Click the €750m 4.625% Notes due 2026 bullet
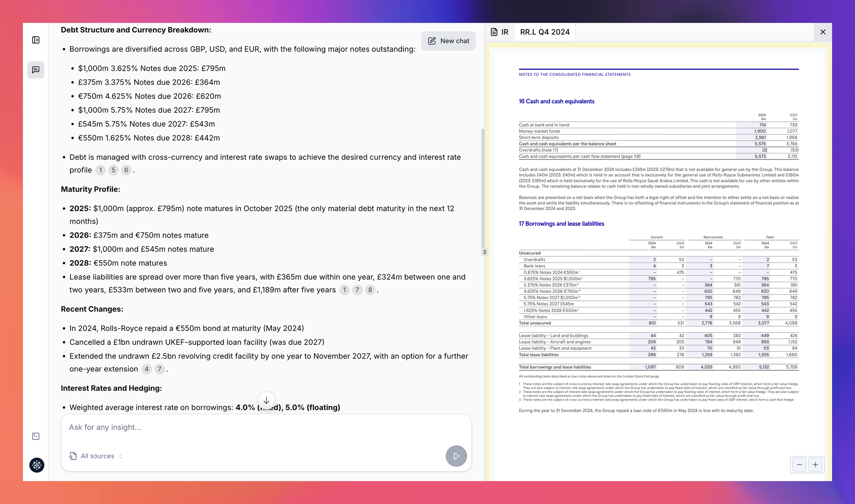855x504 pixels. tap(150, 96)
